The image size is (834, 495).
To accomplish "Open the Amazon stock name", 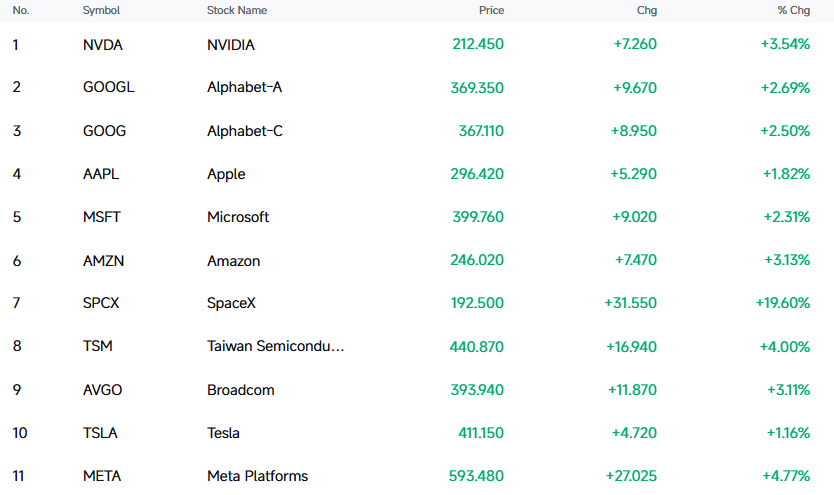I will 233,261.
